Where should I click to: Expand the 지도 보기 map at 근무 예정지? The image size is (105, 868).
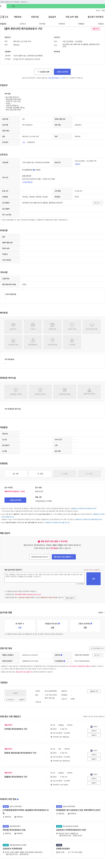point(98,203)
